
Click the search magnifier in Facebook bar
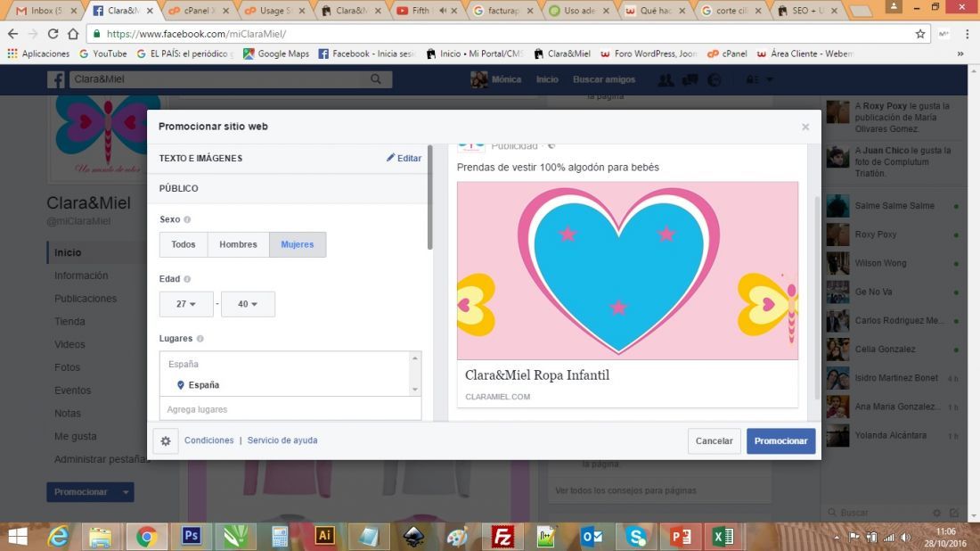tap(376, 78)
